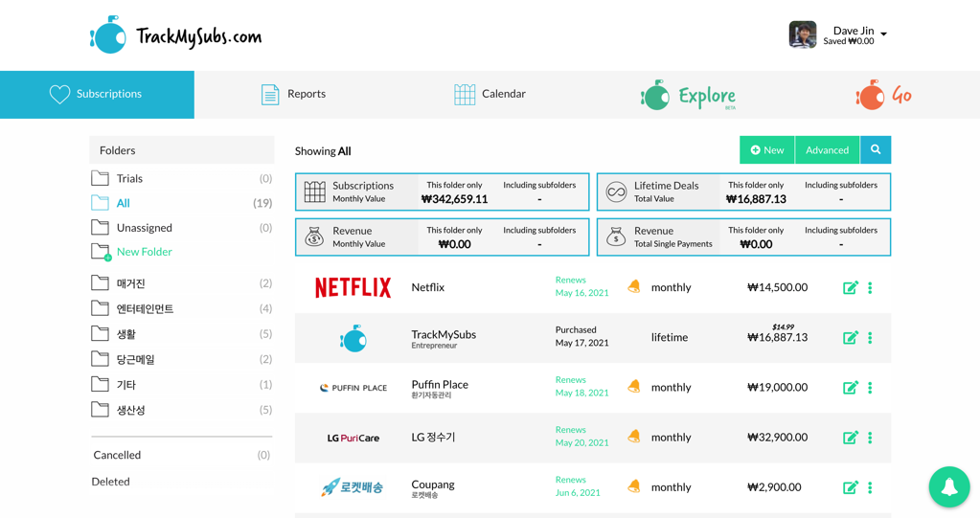Click the Puffin Place alert bell
The image size is (980, 518).
(x=634, y=387)
